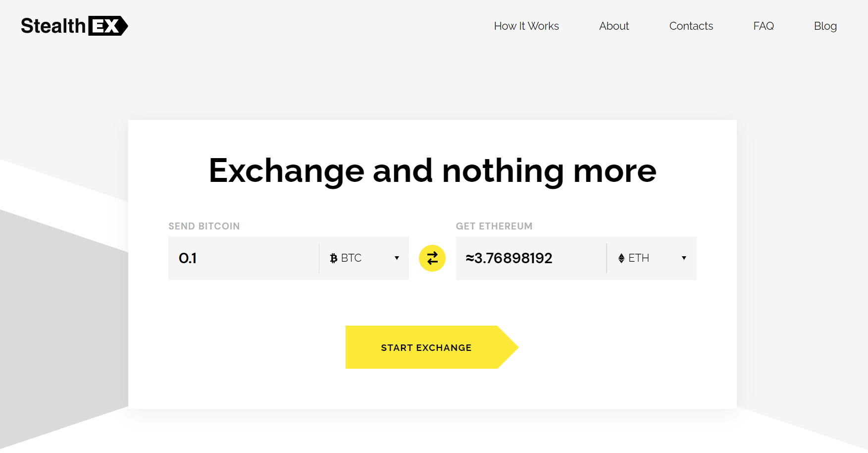Open the Contacts page
The image size is (868, 453).
(691, 26)
